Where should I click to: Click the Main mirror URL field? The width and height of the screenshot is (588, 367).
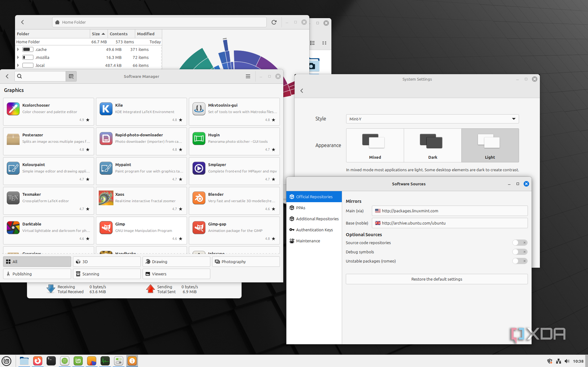[x=449, y=211]
